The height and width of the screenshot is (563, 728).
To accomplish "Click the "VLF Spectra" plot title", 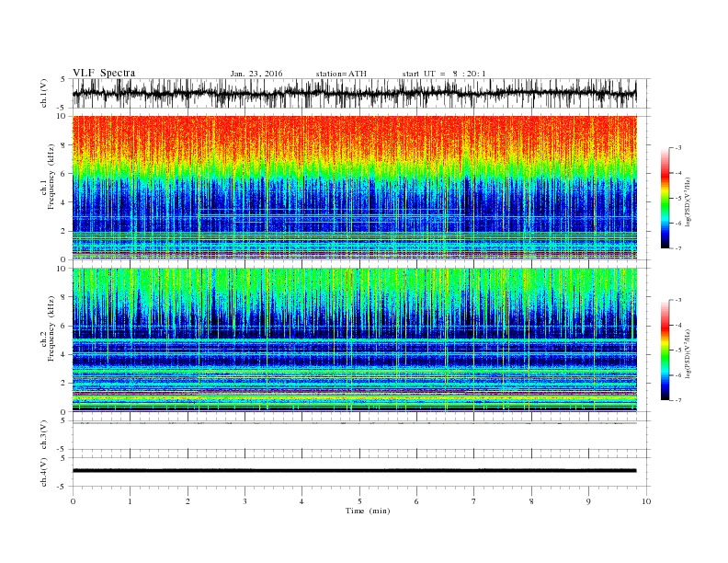I will (x=104, y=73).
